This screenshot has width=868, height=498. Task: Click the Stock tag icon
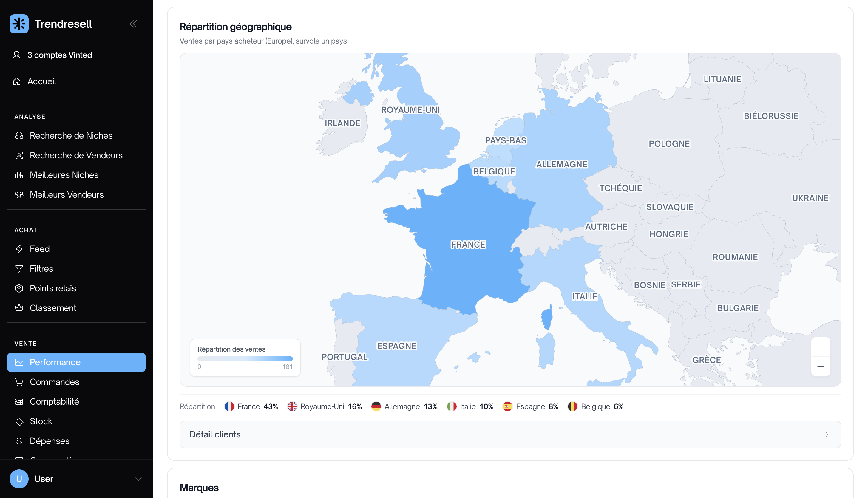19,421
